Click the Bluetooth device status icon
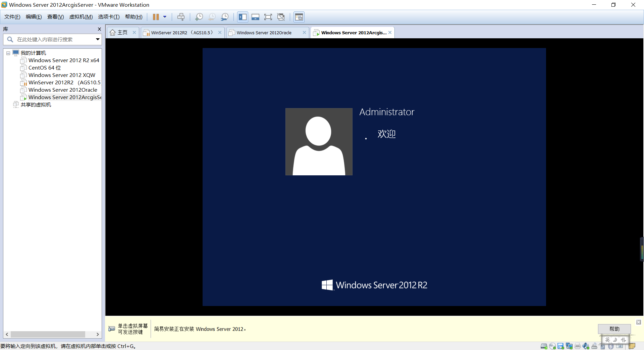 pyautogui.click(x=611, y=346)
